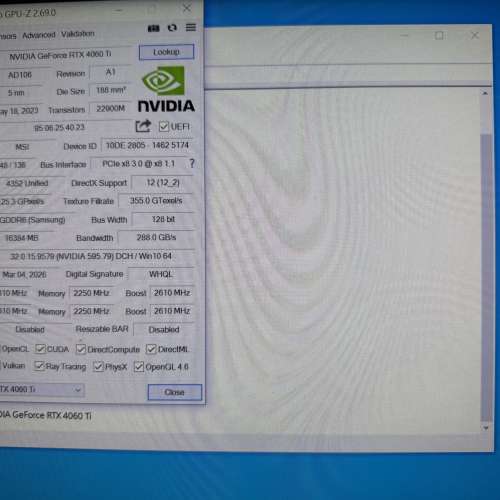Image resolution: width=500 pixels, height=500 pixels.
Task: Click the screenshot camera icon
Action: (x=153, y=28)
